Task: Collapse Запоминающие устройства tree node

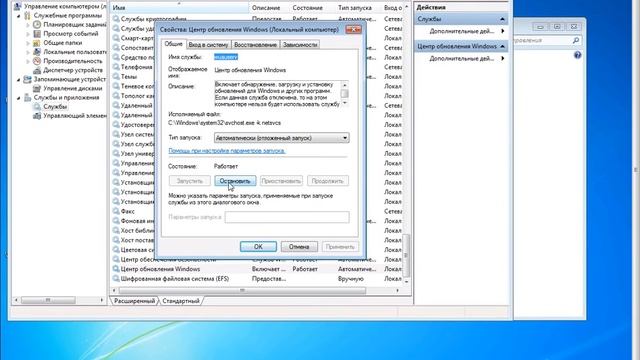Action: 18,80
